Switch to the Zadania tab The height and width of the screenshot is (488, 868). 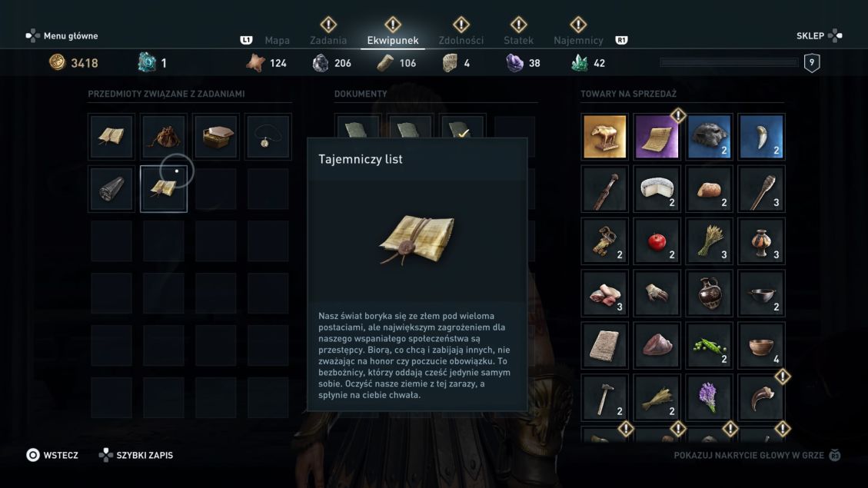coord(328,41)
